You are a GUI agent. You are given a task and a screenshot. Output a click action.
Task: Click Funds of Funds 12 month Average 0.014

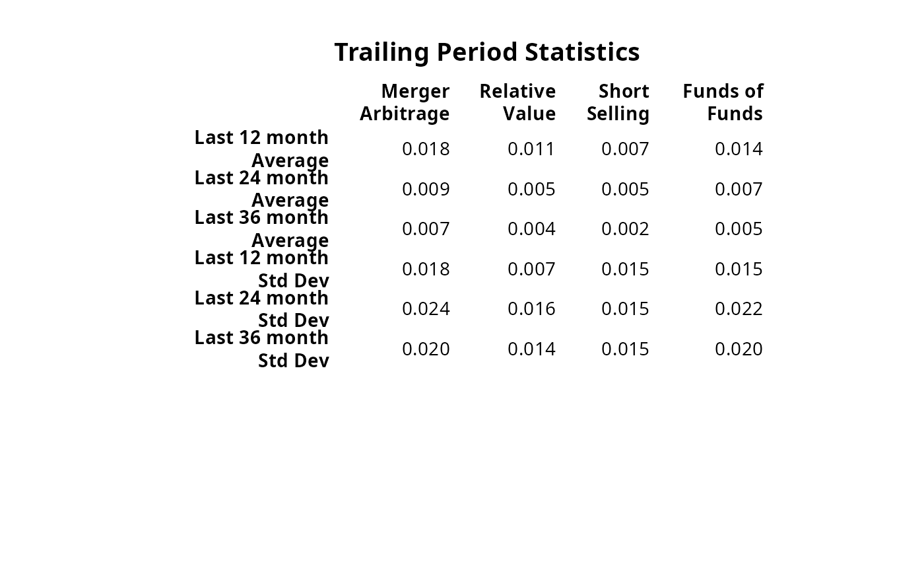[x=739, y=149]
